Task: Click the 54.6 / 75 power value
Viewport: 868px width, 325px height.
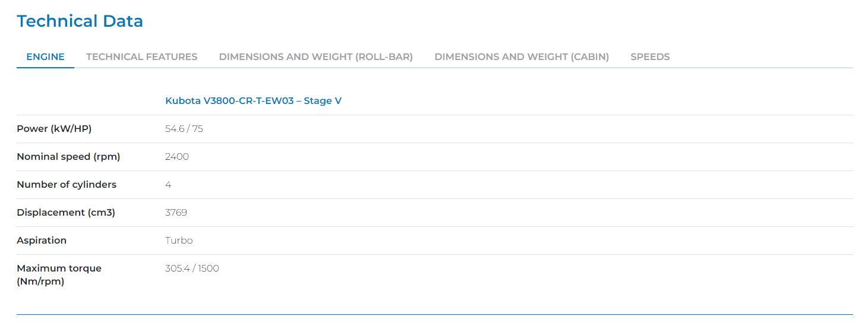Action: click(x=184, y=129)
